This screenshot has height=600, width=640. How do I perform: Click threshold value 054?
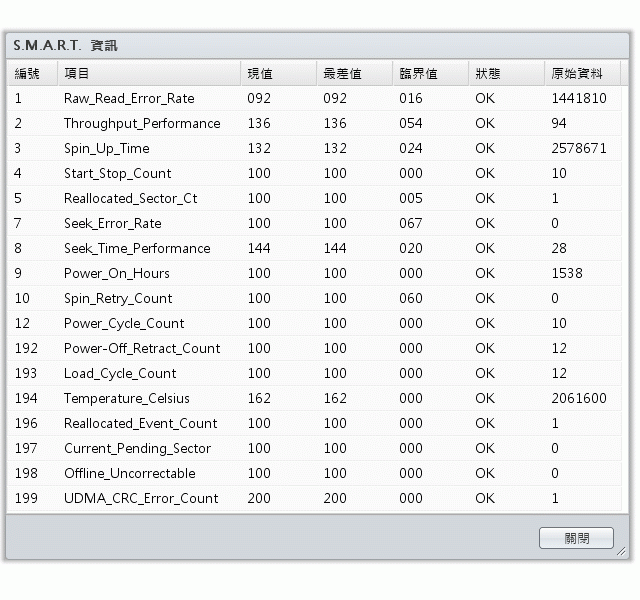click(x=411, y=123)
